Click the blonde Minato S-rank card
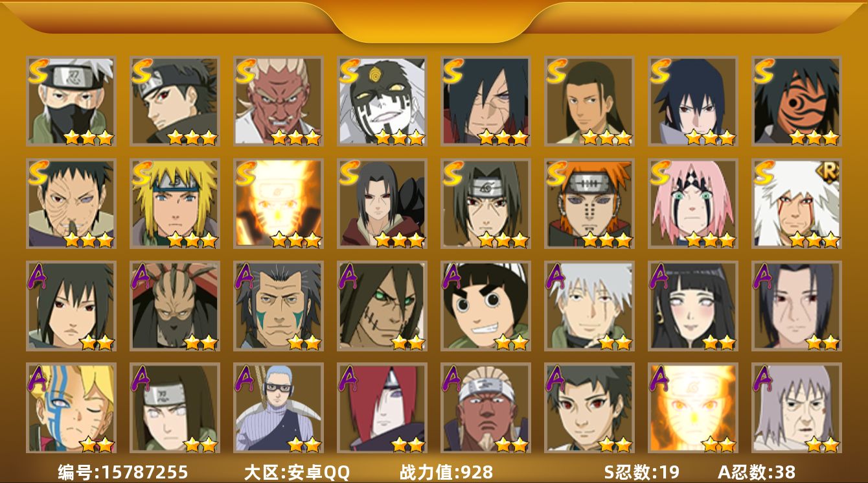868x483 pixels. [174, 204]
